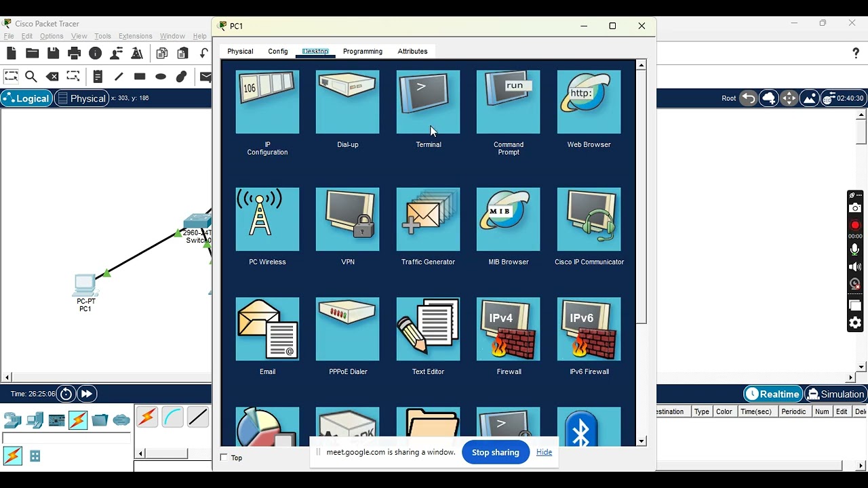868x488 pixels.
Task: Select Multiuser Connection cloud category
Action: 121,420
